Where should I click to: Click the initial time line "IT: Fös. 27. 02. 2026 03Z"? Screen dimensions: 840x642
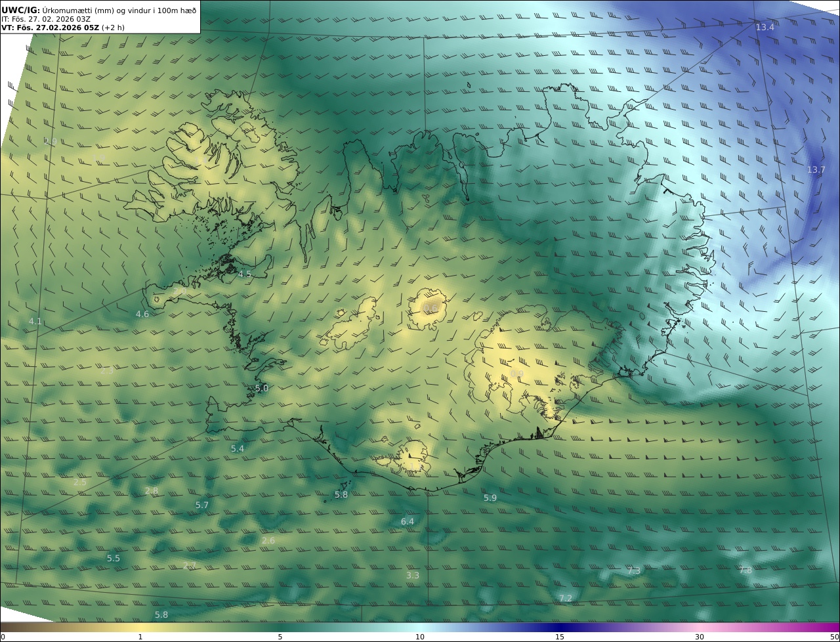click(x=46, y=19)
